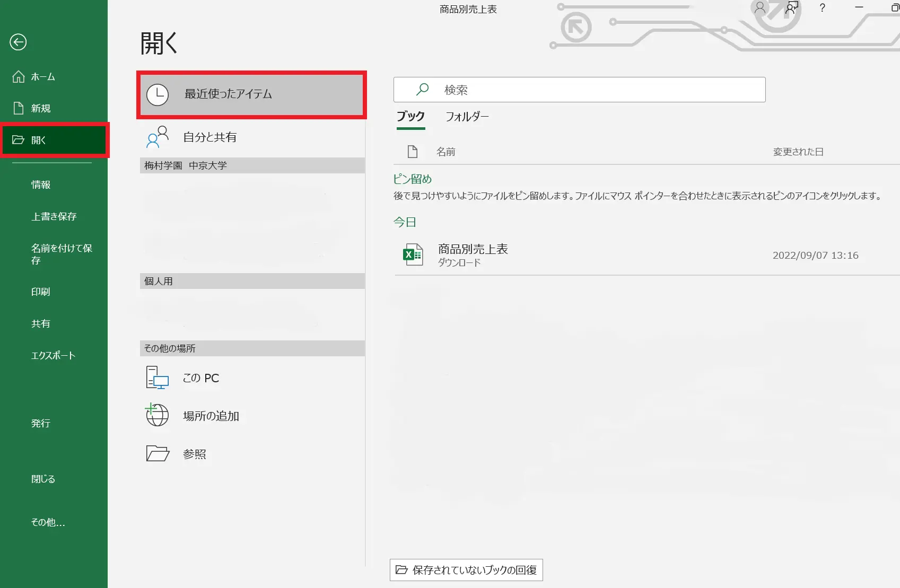Screen dimensions: 900x588
Task: Click the feedback person icon in title bar
Action: 792,7
